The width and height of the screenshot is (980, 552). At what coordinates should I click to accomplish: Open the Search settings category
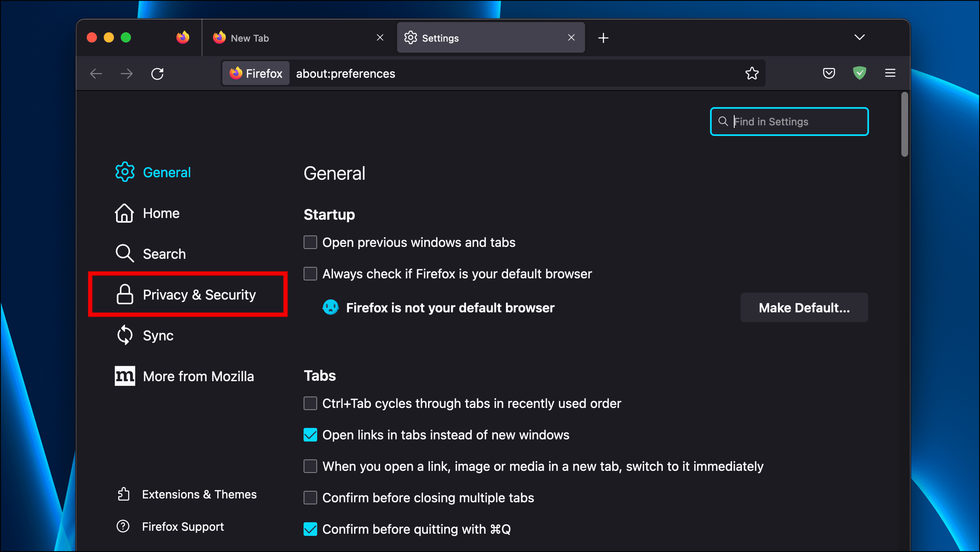[151, 254]
